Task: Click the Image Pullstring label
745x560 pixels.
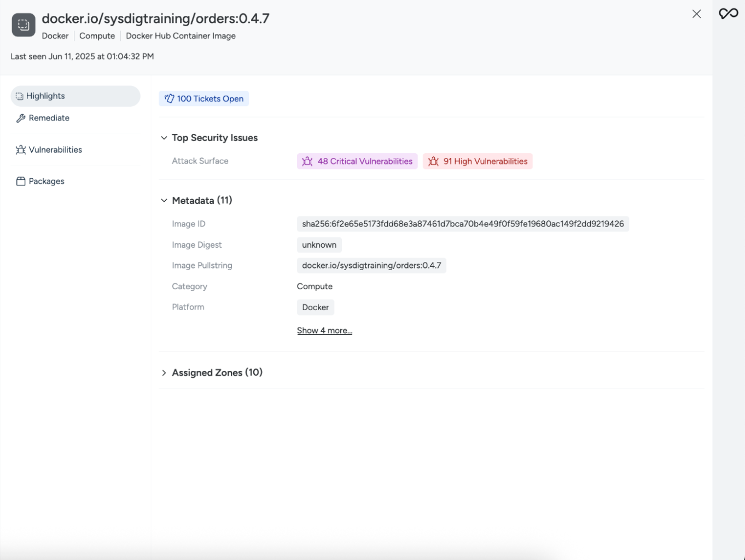Action: coord(202,266)
